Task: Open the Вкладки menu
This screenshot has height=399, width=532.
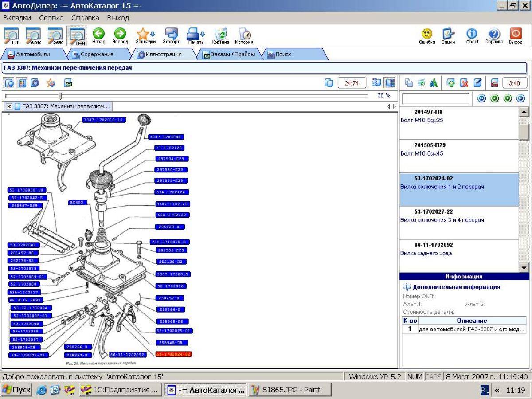Action: coord(17,18)
